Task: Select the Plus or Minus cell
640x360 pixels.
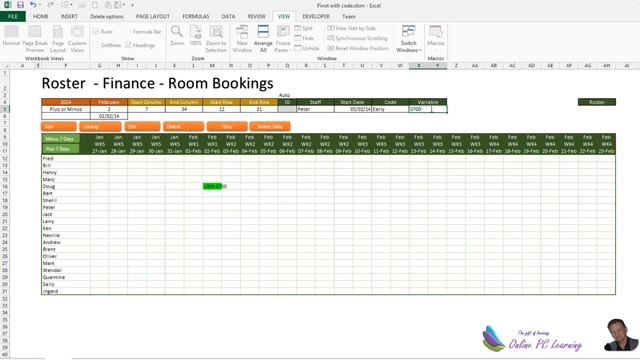Action: [x=66, y=109]
